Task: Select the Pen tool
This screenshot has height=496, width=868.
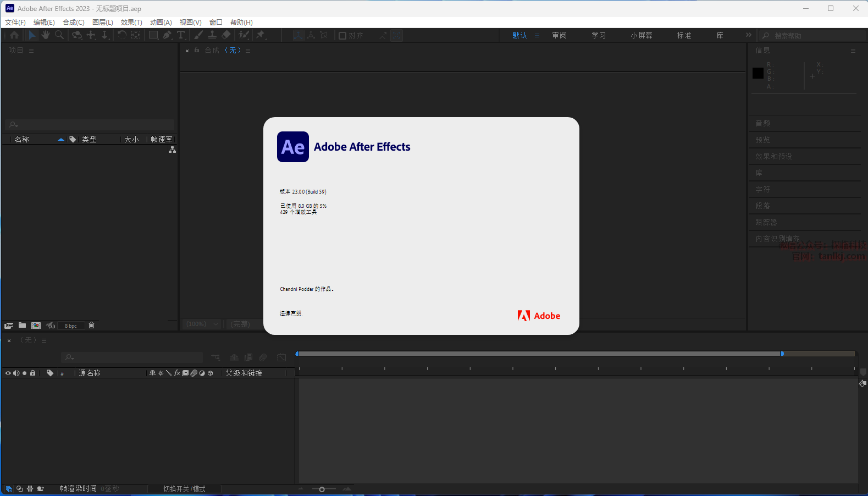Action: click(167, 35)
